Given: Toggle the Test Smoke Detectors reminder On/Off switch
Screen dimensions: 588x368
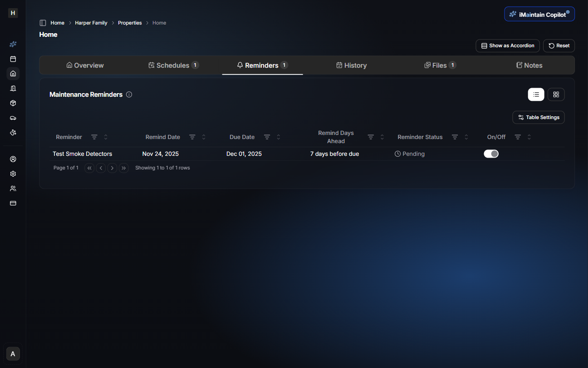Looking at the screenshot, I should [x=491, y=154].
